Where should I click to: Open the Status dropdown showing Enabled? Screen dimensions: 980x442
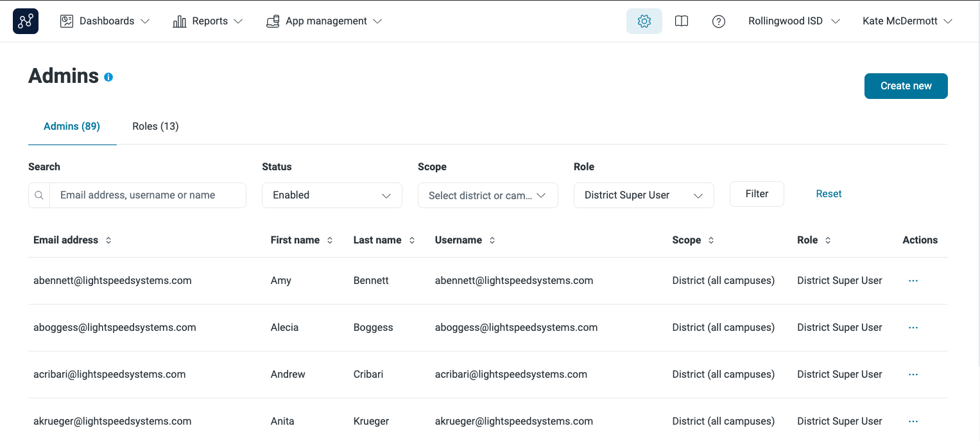(332, 195)
